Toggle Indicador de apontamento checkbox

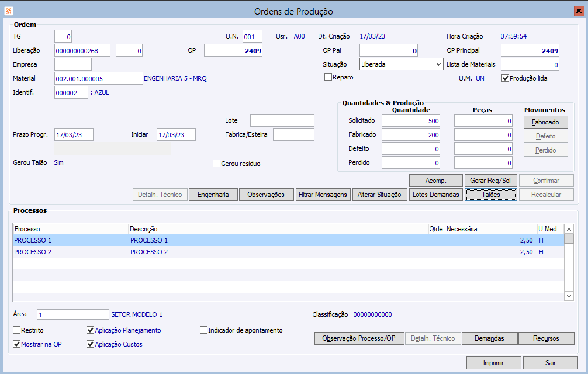coord(204,330)
